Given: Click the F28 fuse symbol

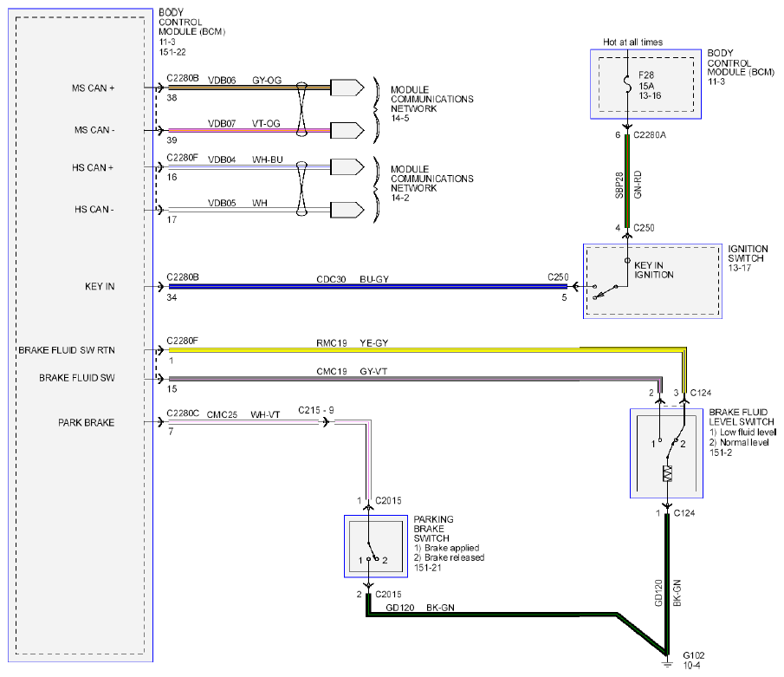Looking at the screenshot, I should click(x=627, y=85).
